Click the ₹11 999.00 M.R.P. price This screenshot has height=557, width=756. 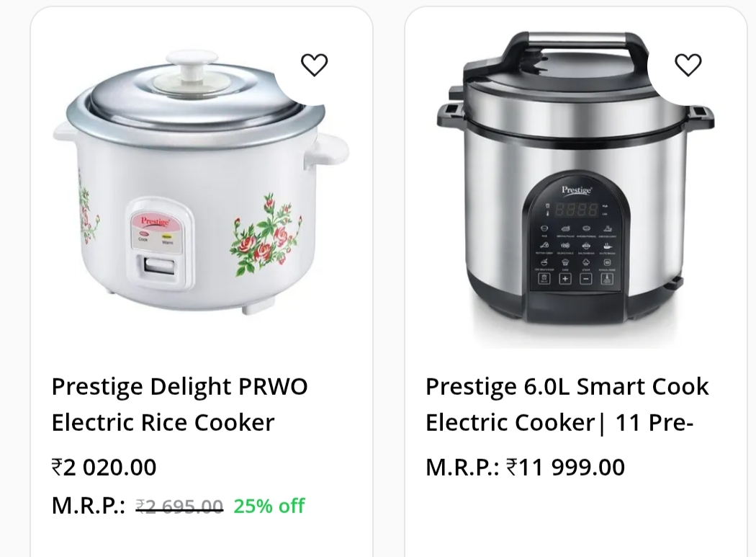pyautogui.click(x=565, y=468)
